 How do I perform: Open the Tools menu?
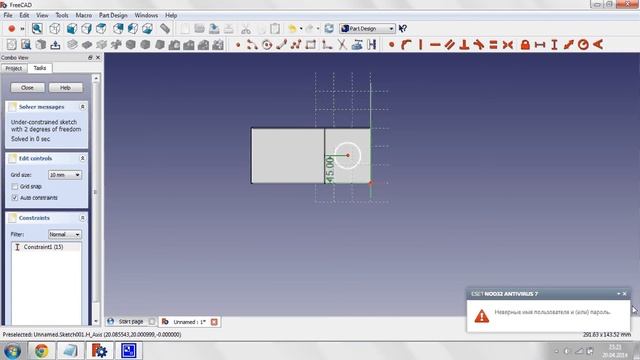coord(62,15)
